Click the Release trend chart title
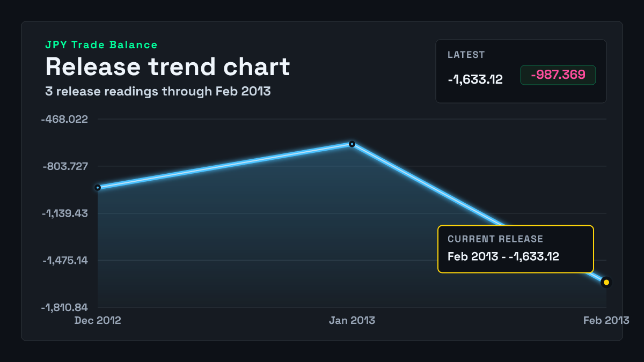Image resolution: width=644 pixels, height=362 pixels. (x=167, y=67)
